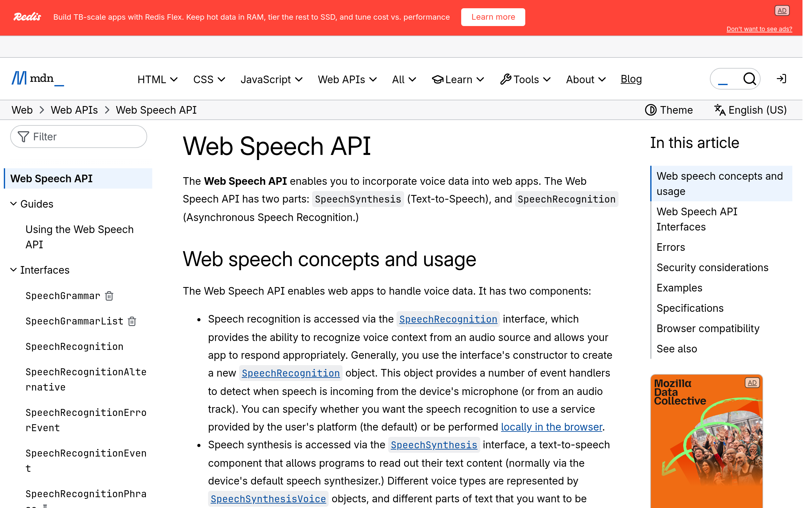The image size is (812, 508).
Task: Open the About dropdown menu
Action: coord(586,79)
